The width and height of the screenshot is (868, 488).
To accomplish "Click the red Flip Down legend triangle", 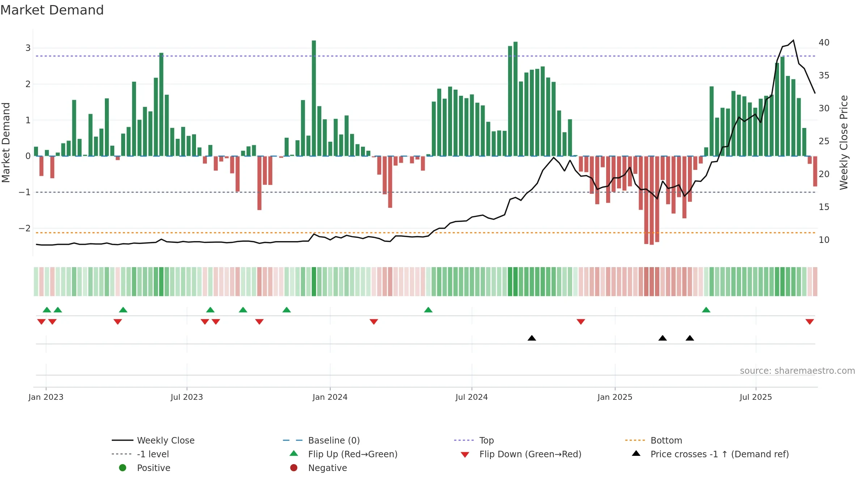I will 465,455.
